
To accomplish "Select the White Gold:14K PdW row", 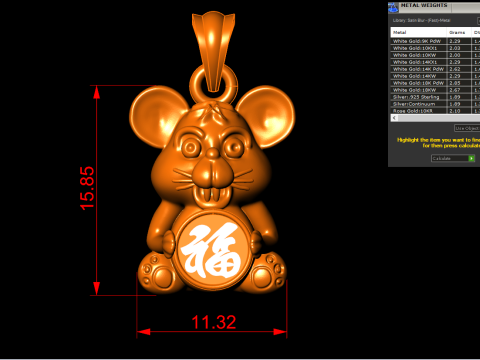I will (435, 69).
